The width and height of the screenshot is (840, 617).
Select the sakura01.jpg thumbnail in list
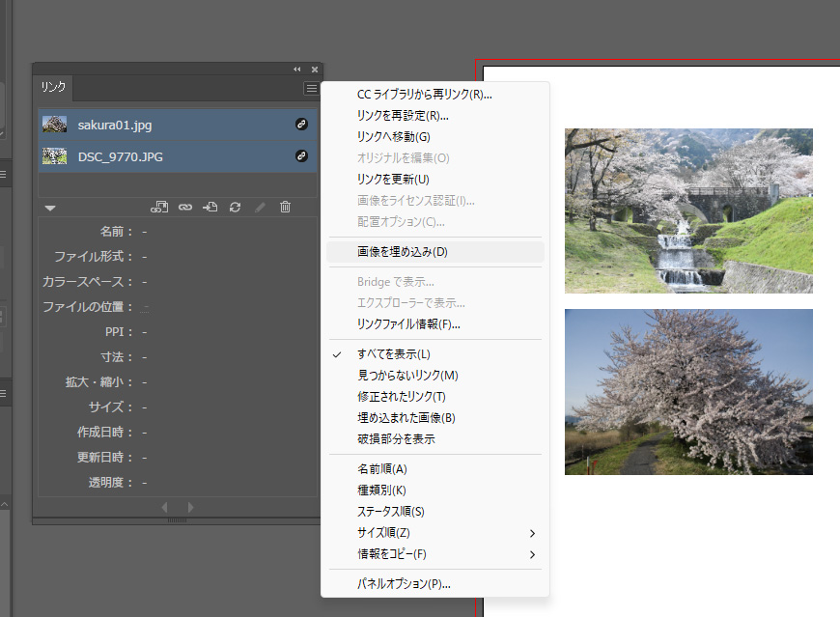coord(55,125)
